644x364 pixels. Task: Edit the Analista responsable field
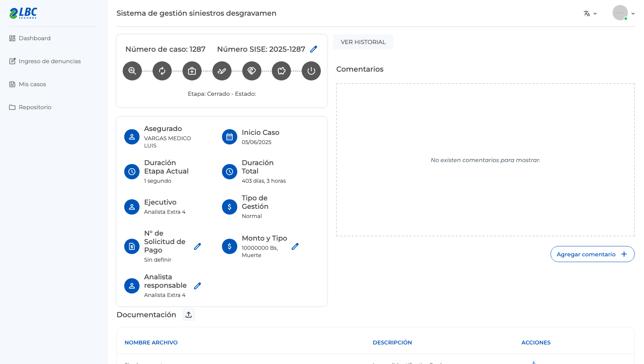[x=197, y=286]
